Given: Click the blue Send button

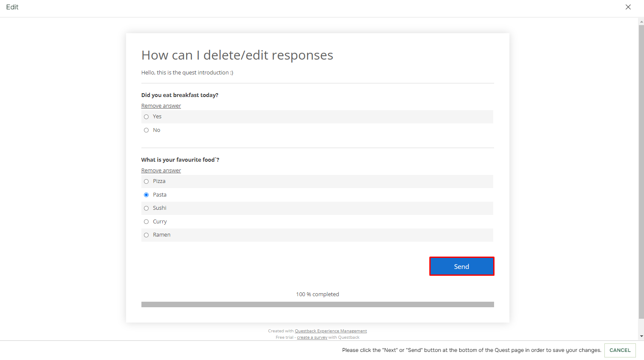Looking at the screenshot, I should pyautogui.click(x=462, y=266).
